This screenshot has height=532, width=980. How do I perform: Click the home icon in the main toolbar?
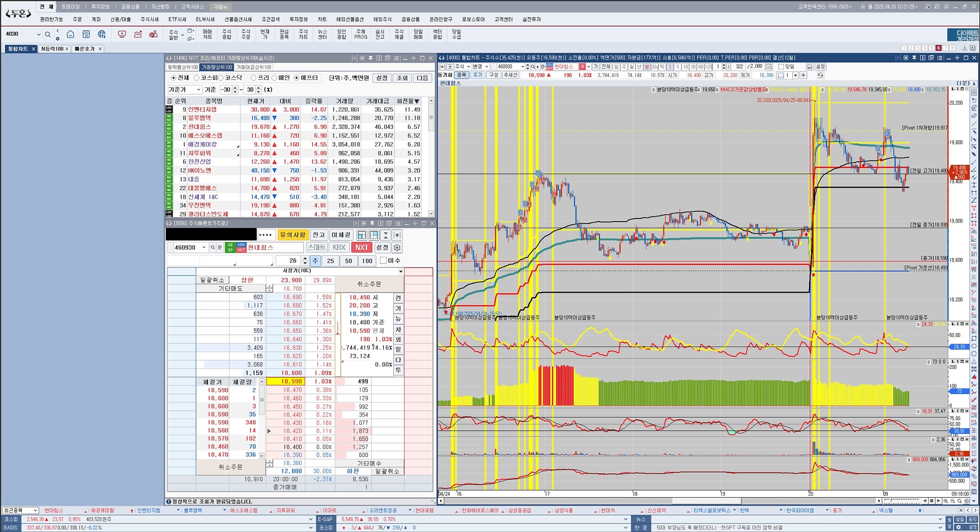[70, 34]
